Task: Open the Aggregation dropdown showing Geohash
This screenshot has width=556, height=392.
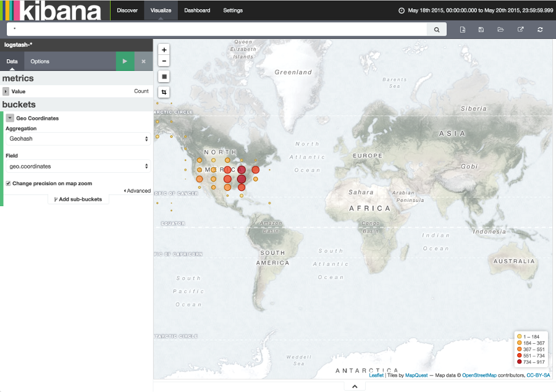Action: click(x=77, y=140)
